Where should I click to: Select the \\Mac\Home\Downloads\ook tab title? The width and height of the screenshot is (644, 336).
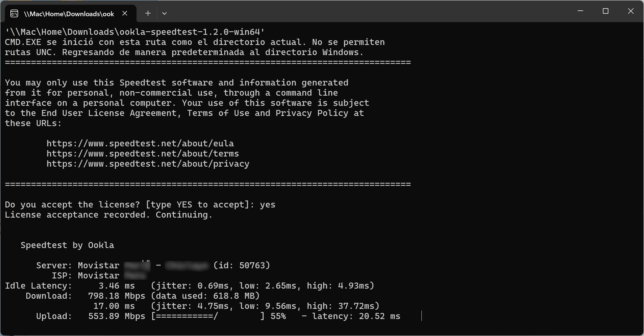click(69, 14)
